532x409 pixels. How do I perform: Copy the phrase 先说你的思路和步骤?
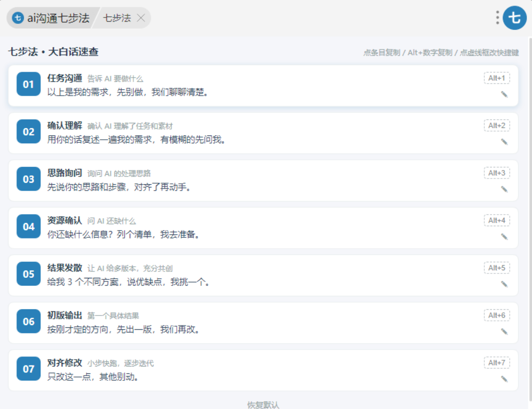pyautogui.click(x=87, y=187)
